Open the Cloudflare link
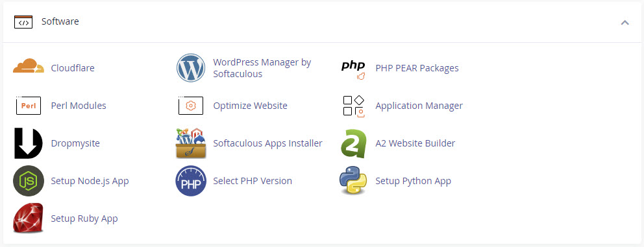Image resolution: width=644 pixels, height=247 pixels. click(x=73, y=68)
